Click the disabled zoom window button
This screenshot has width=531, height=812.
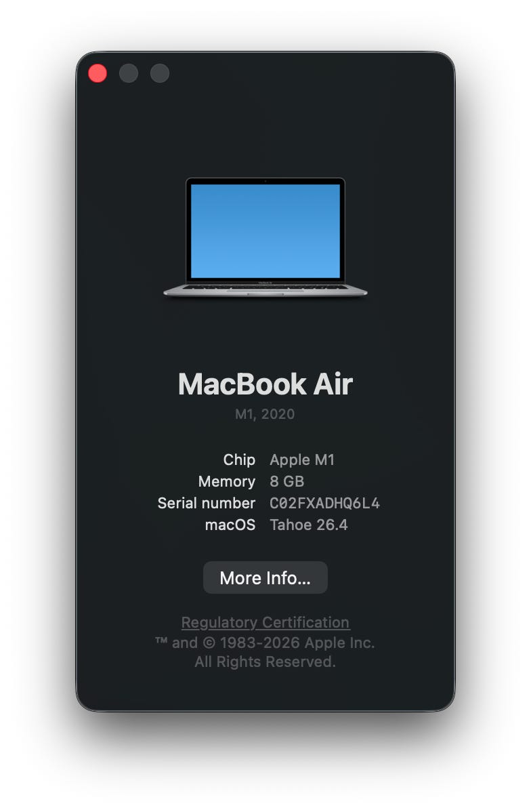[x=159, y=73]
